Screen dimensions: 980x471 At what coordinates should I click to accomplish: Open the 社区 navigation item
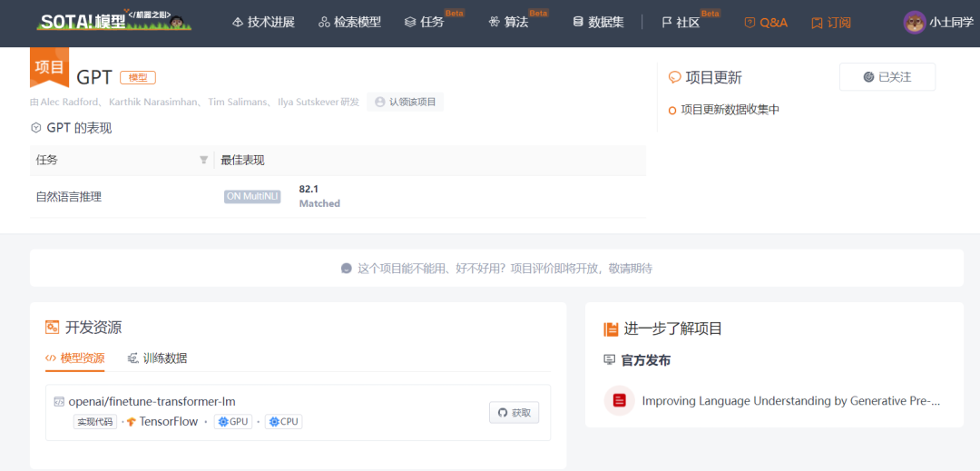coord(680,23)
